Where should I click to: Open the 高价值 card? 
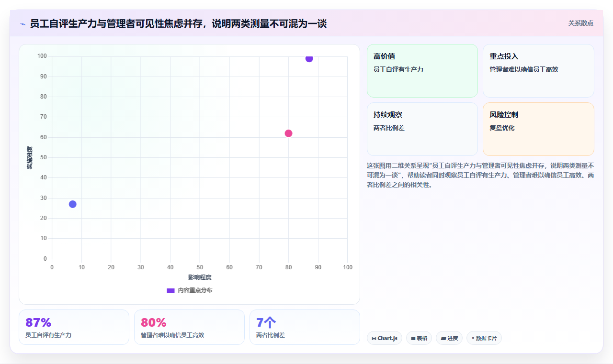[422, 71]
